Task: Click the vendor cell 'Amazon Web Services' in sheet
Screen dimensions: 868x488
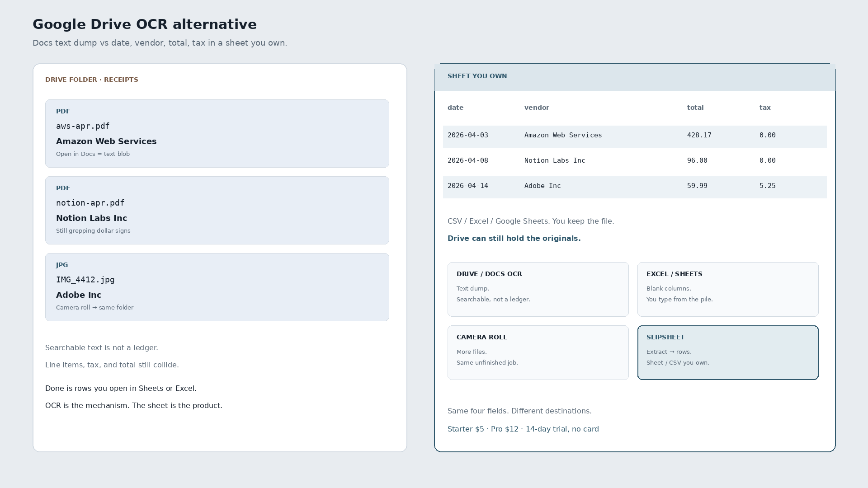Action: pyautogui.click(x=563, y=135)
